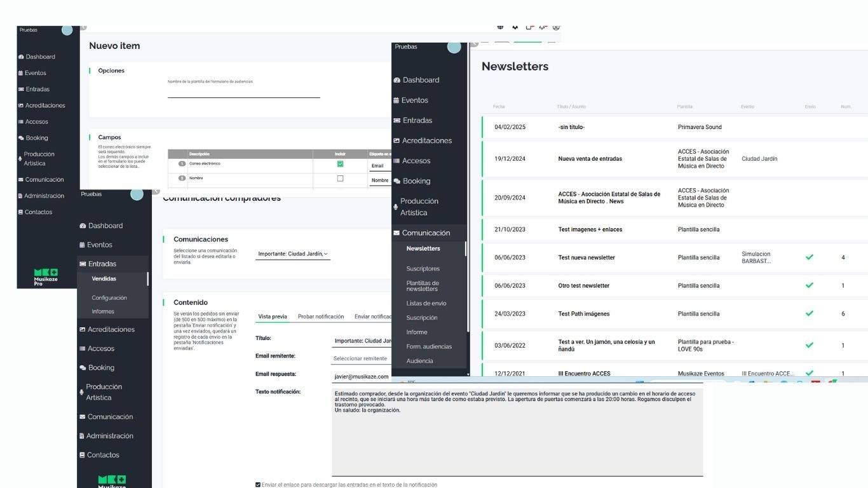
Task: Toggle the 'Enviar el enlace para descargar las entradas' checkbox
Action: pos(258,485)
